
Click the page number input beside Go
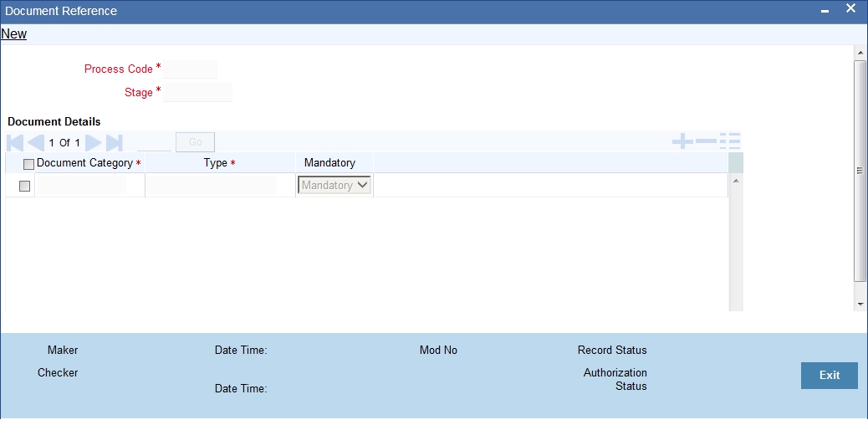coord(154,142)
